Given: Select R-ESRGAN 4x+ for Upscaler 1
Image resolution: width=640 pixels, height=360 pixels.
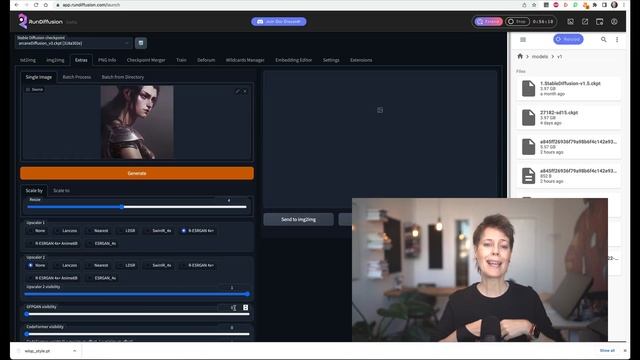Looking at the screenshot, I should pyautogui.click(x=198, y=231).
